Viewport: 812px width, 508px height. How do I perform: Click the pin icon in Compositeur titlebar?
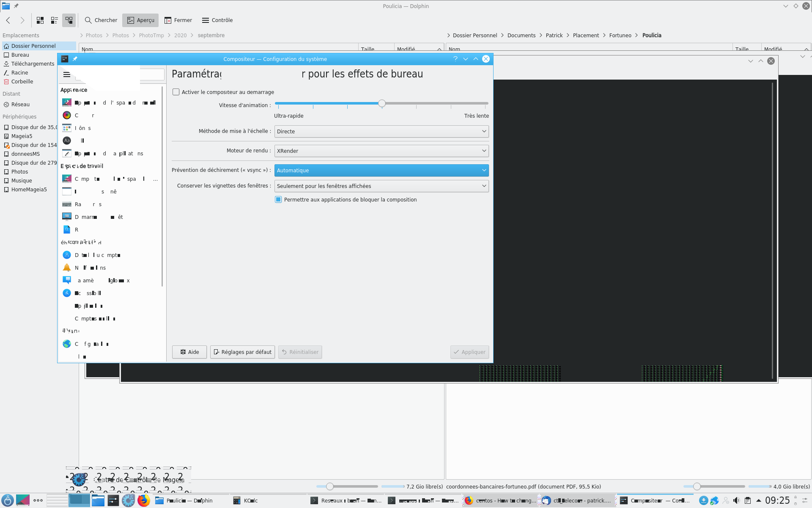tap(75, 59)
